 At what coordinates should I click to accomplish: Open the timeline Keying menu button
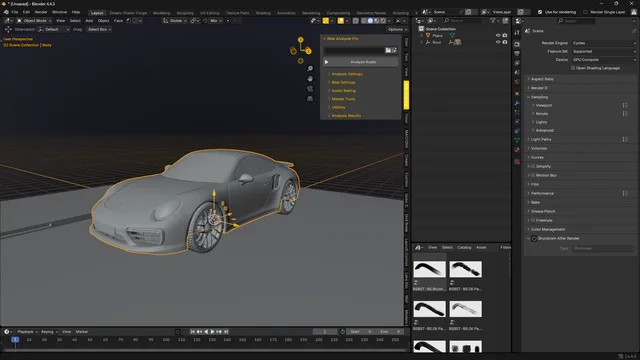pyautogui.click(x=49, y=331)
